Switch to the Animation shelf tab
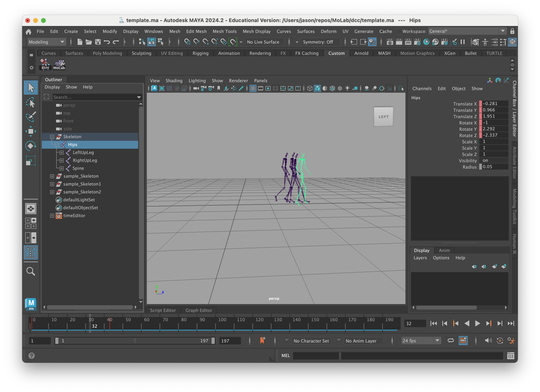The image size is (540, 392). click(229, 53)
